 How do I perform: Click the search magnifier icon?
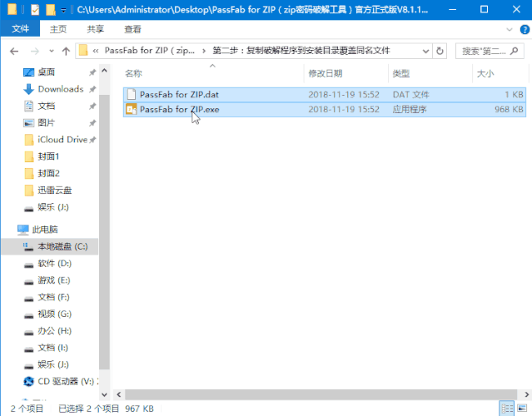pyautogui.click(x=515, y=51)
